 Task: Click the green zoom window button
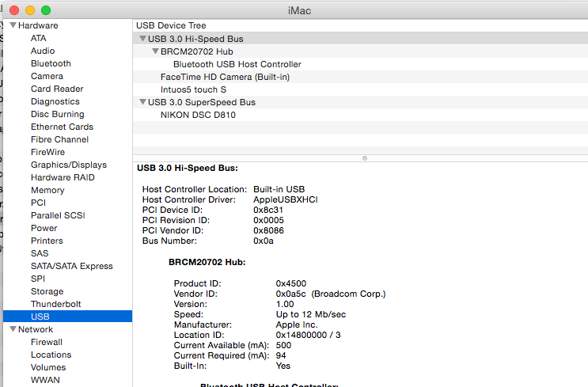(x=46, y=10)
